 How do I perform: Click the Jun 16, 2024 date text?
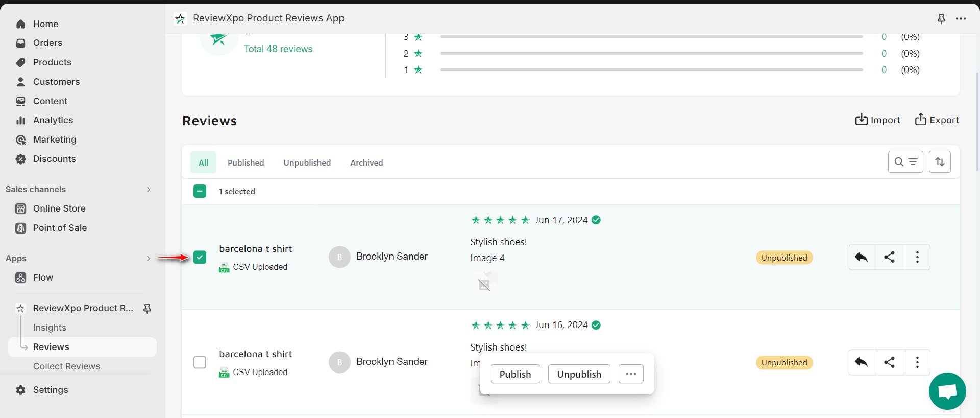coord(561,325)
